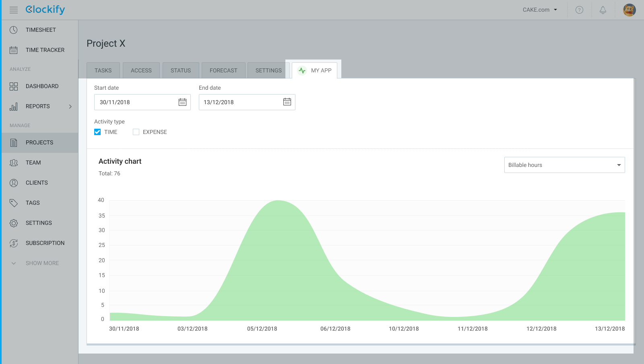Click the Clockify logo
The width and height of the screenshot is (644, 364).
tap(45, 10)
